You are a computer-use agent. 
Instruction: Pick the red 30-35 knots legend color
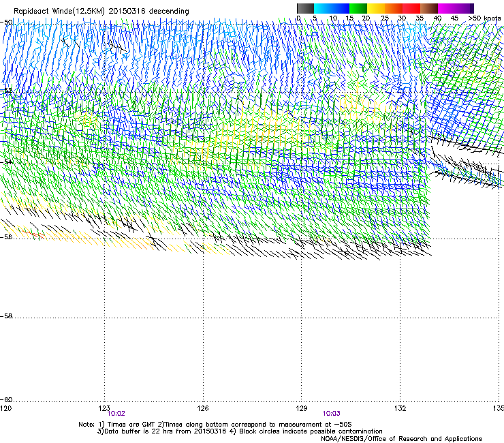[411, 8]
